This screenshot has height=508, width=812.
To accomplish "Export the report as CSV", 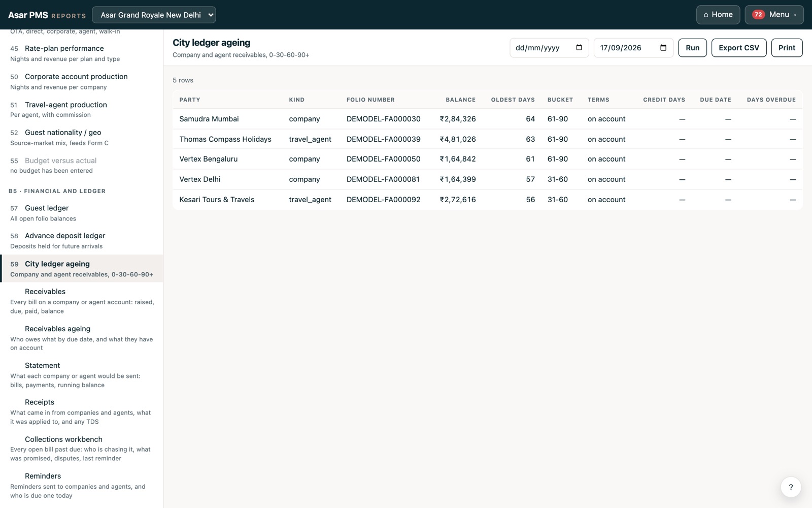I will coord(739,48).
